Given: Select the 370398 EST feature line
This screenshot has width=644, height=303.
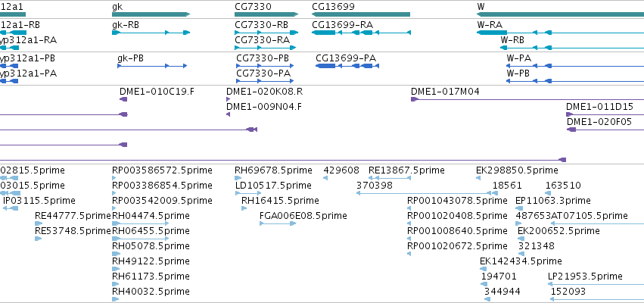Looking at the screenshot, I should [x=424, y=193].
